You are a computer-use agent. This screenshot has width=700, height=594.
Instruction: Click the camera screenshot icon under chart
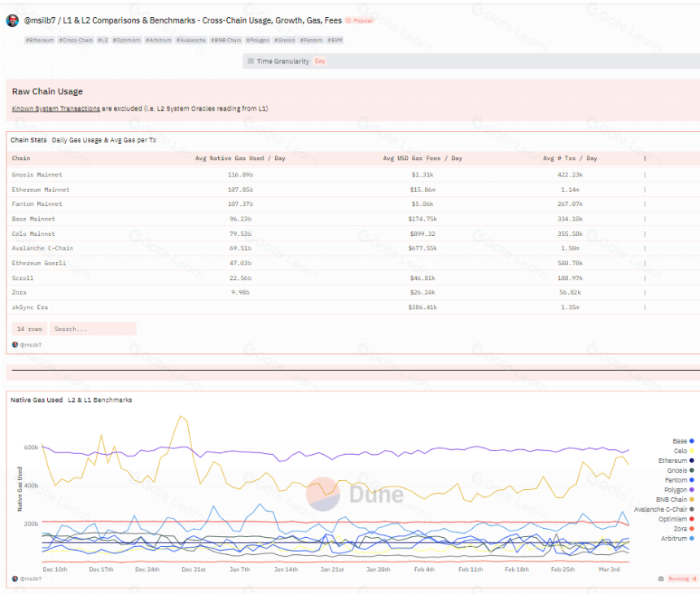661,579
